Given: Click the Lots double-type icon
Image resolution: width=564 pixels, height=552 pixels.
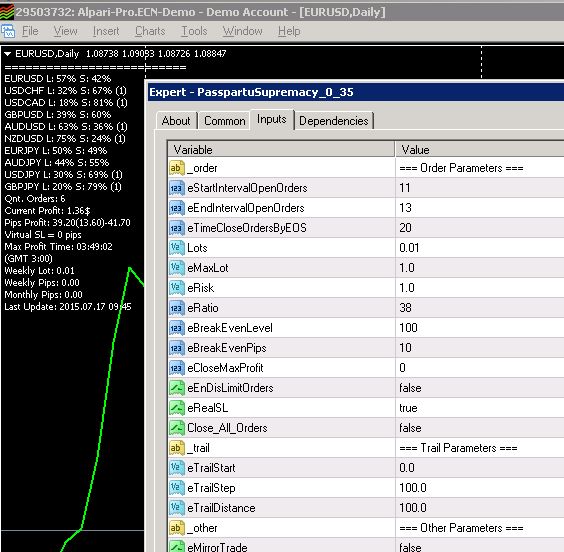Looking at the screenshot, I should [x=177, y=248].
